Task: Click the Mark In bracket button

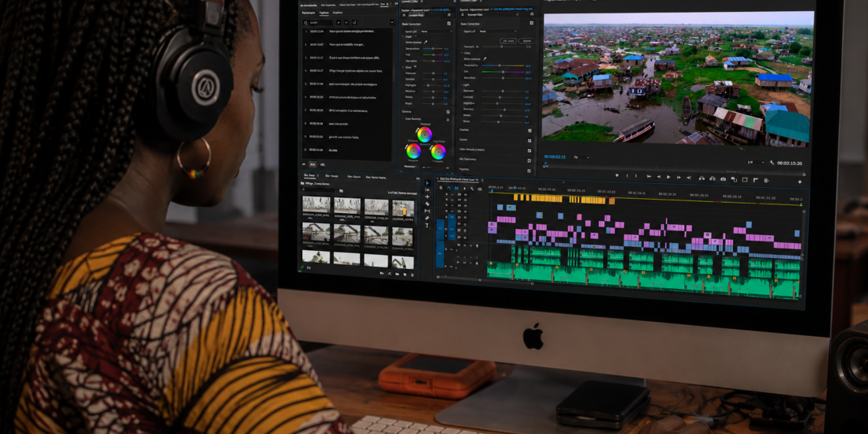Action: [627, 175]
